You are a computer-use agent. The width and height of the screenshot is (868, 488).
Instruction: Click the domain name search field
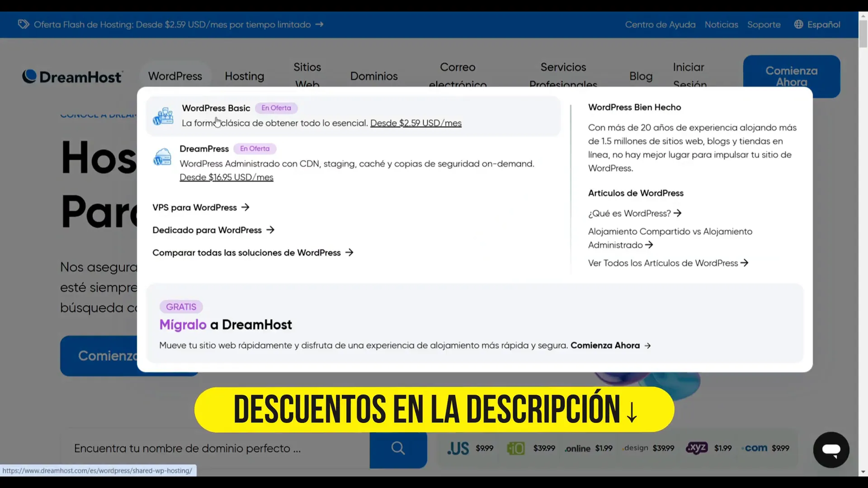[206, 448]
